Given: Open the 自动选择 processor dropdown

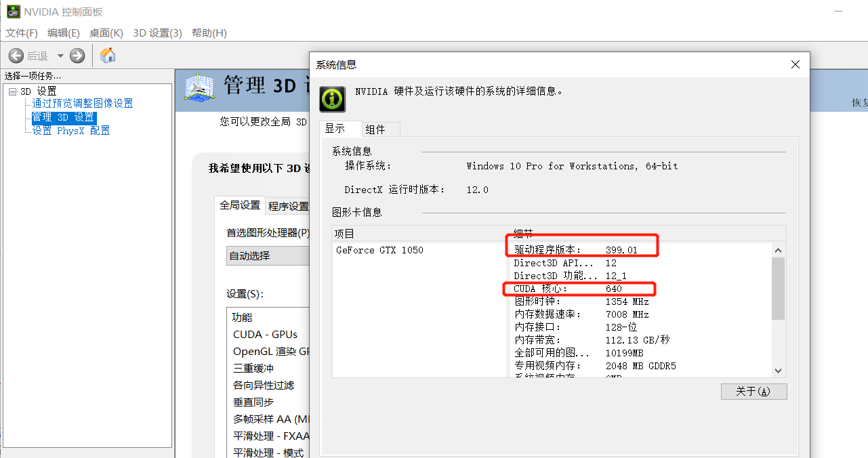Looking at the screenshot, I should pos(268,255).
